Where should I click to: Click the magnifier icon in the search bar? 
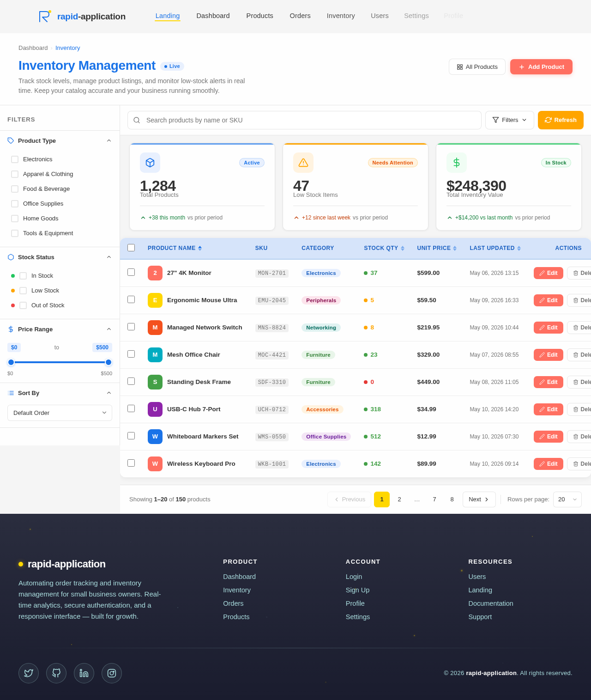pyautogui.click(x=137, y=120)
